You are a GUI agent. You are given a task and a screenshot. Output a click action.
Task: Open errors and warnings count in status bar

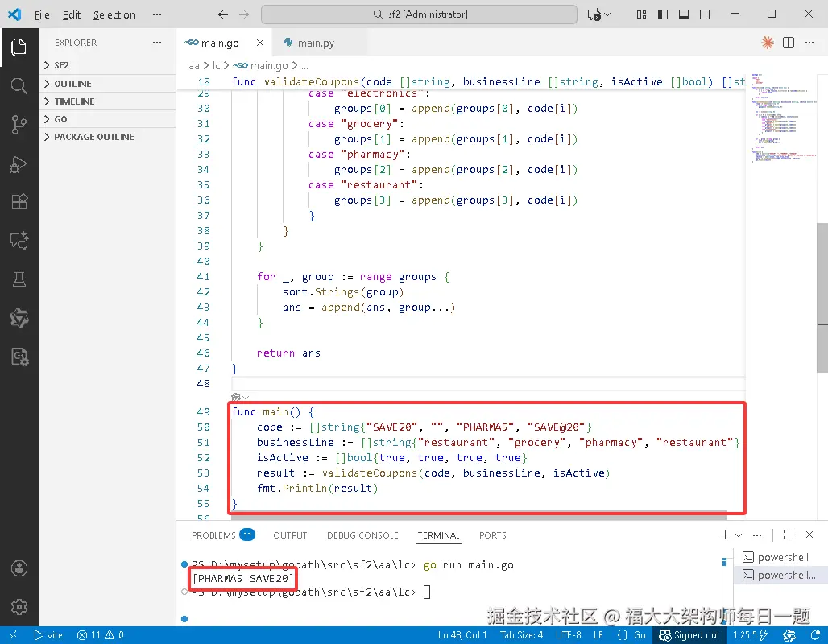pyautogui.click(x=100, y=635)
